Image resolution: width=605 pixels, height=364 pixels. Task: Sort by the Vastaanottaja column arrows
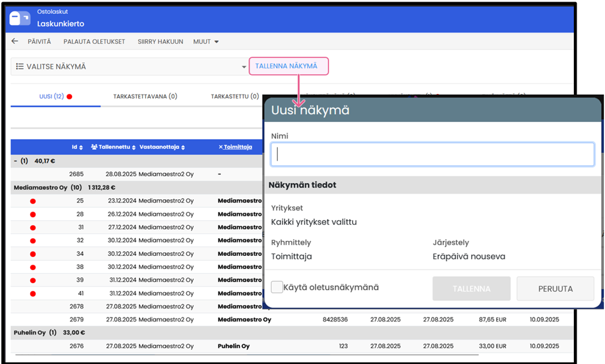183,148
